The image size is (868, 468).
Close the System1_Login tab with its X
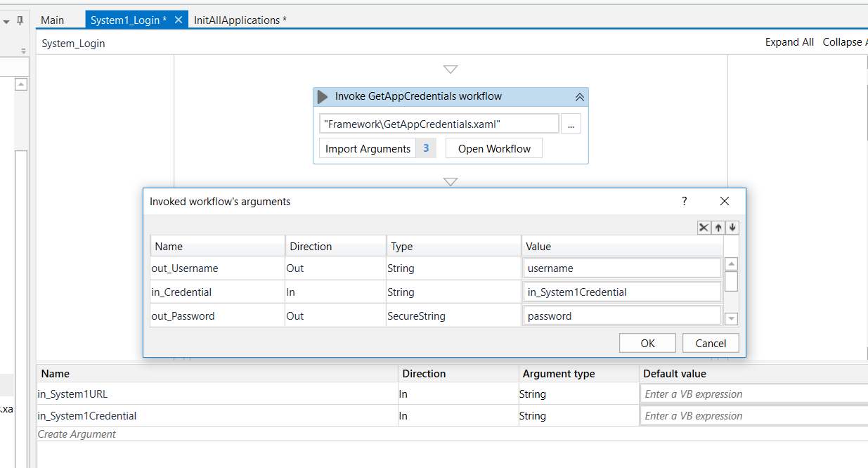pyautogui.click(x=179, y=20)
